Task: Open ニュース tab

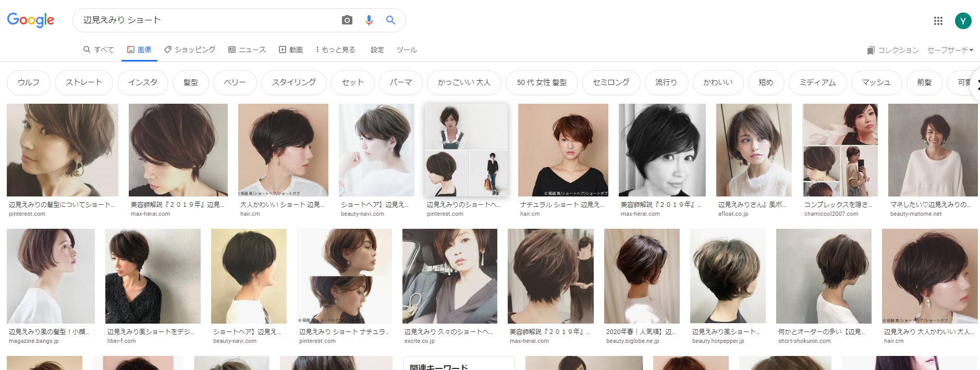Action: pos(247,50)
